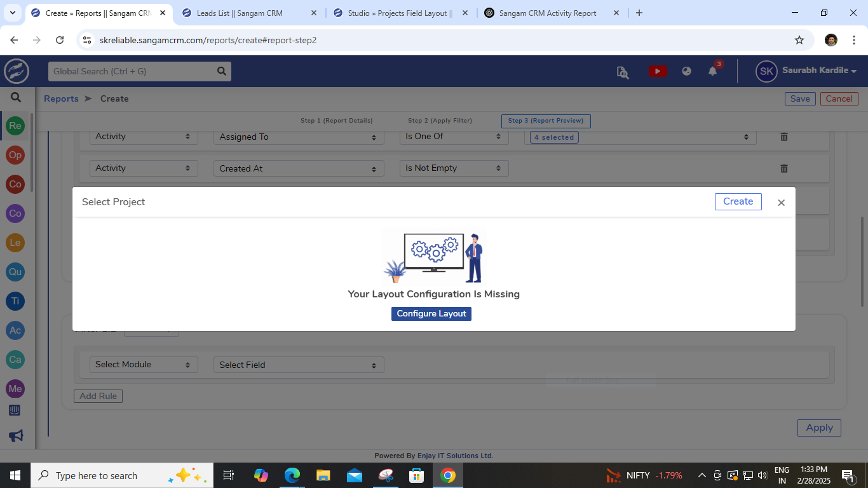Click the Global Search input field
This screenshot has width=868, height=488.
[x=132, y=71]
